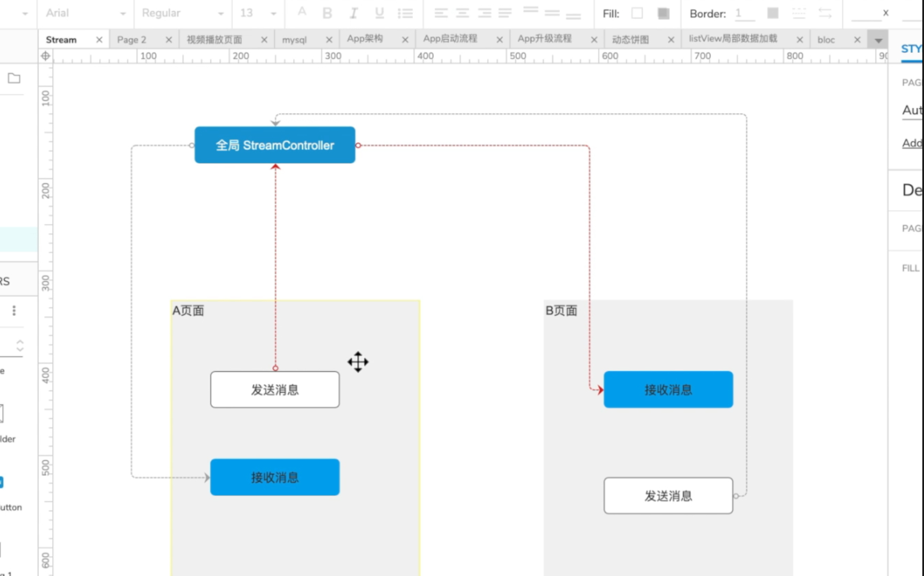The image size is (924, 576).
Task: Select the bulleted list icon
Action: (406, 13)
